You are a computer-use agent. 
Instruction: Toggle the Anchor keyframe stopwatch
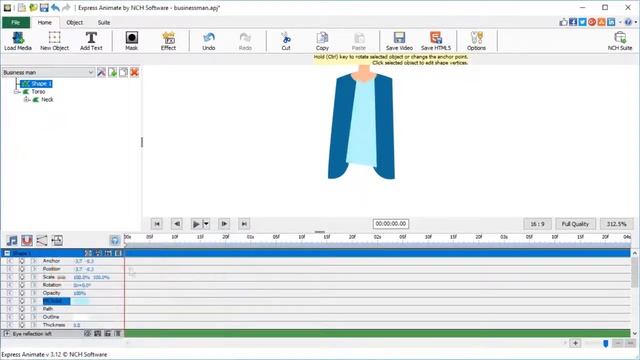(22, 261)
